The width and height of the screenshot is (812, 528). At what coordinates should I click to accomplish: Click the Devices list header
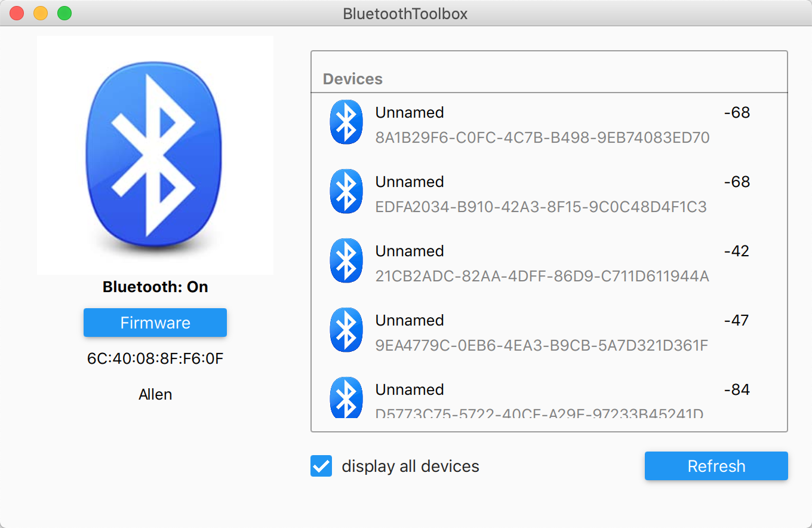pos(353,79)
